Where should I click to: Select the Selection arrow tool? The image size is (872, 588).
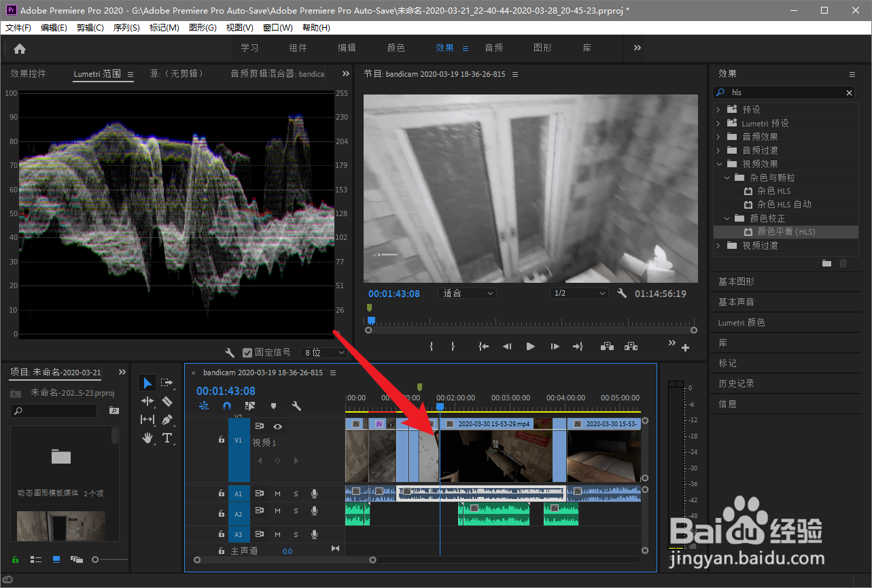click(x=147, y=383)
